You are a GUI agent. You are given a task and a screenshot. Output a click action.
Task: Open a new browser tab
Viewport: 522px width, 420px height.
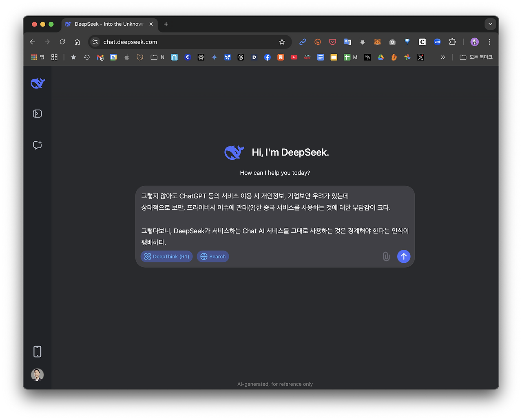point(166,24)
